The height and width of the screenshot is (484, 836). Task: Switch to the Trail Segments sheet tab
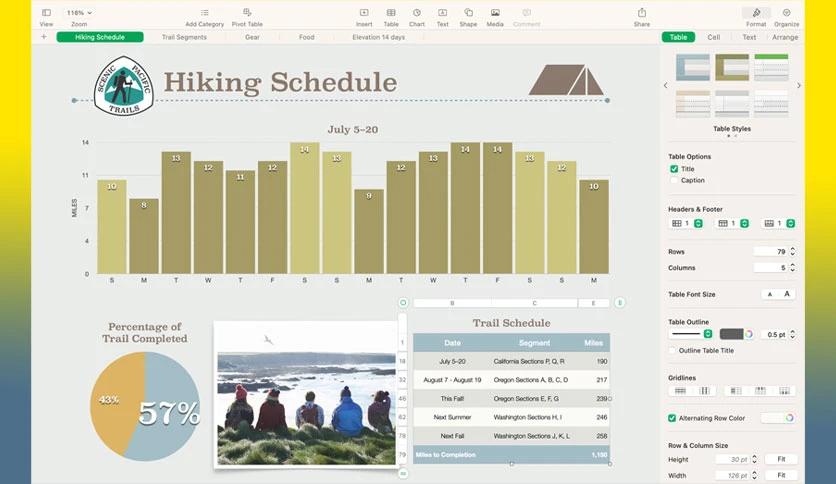[x=184, y=37]
